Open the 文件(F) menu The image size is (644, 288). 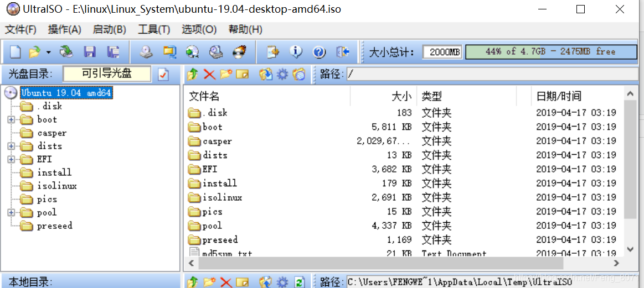(20, 29)
